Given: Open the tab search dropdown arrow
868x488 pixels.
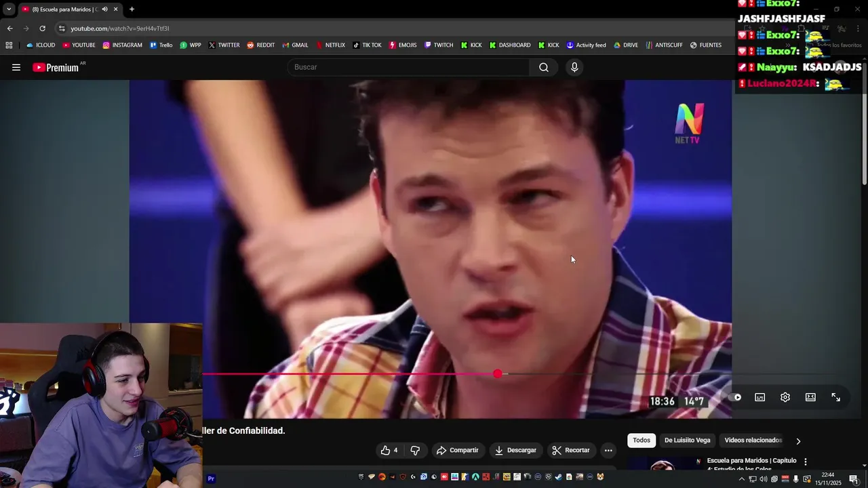Looking at the screenshot, I should point(9,9).
